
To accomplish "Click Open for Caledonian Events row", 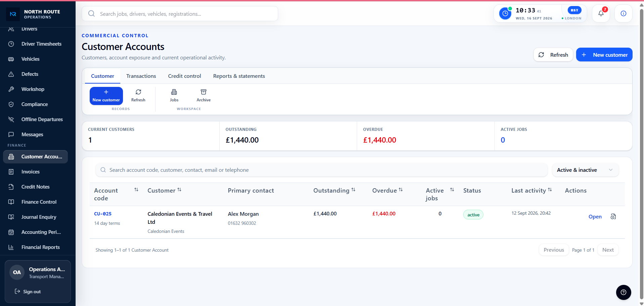I will 595,217.
